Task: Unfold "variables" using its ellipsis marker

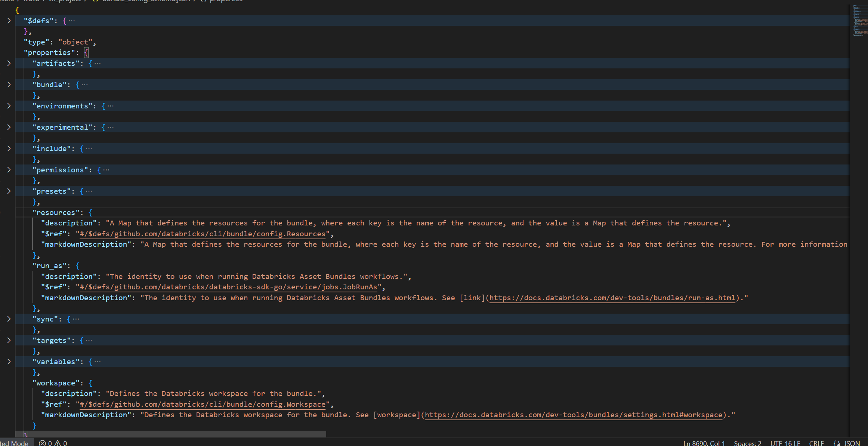Action: pos(98,361)
